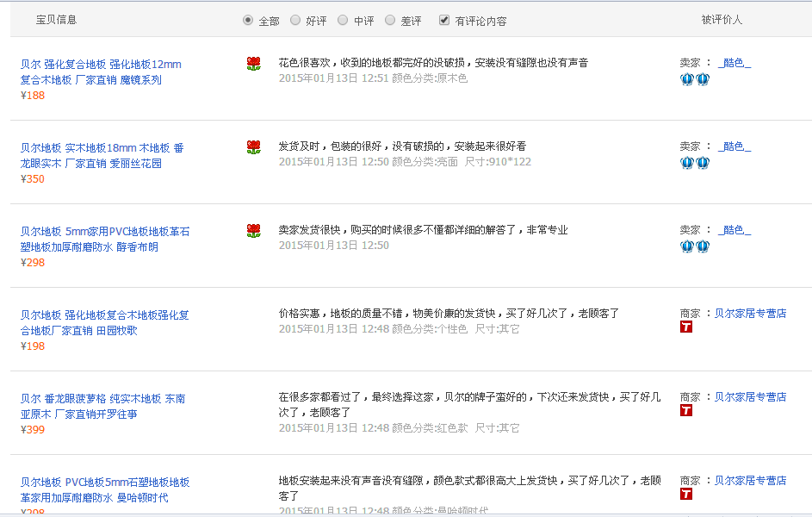Click seller _酷色_ link in the ¥188 row
812x517 pixels.
[734, 63]
